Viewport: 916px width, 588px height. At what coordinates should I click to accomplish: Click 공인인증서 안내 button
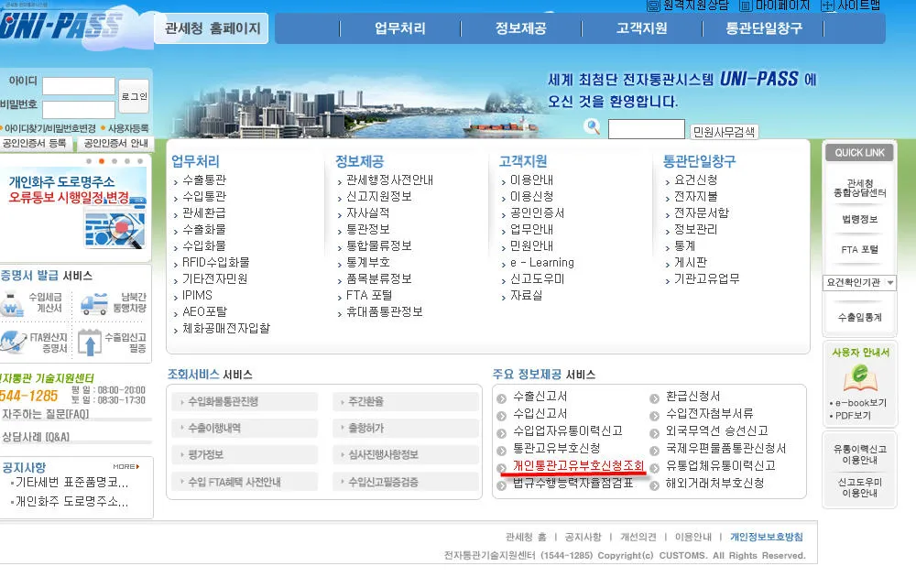tap(114, 143)
